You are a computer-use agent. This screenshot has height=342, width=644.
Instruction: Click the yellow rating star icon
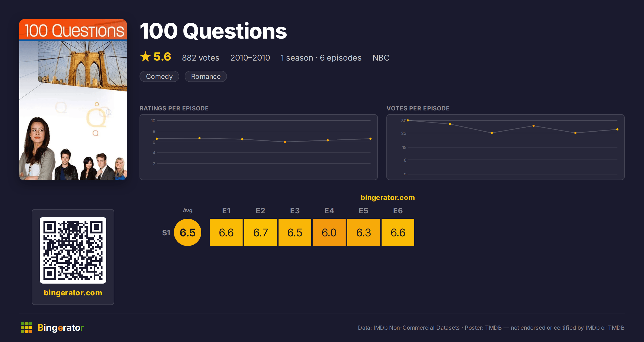coord(145,57)
